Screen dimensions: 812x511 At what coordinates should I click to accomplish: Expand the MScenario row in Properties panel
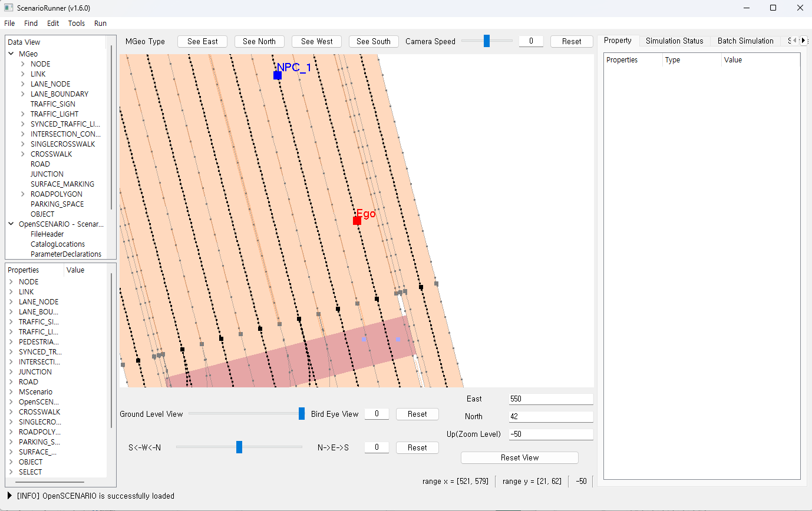(x=11, y=392)
